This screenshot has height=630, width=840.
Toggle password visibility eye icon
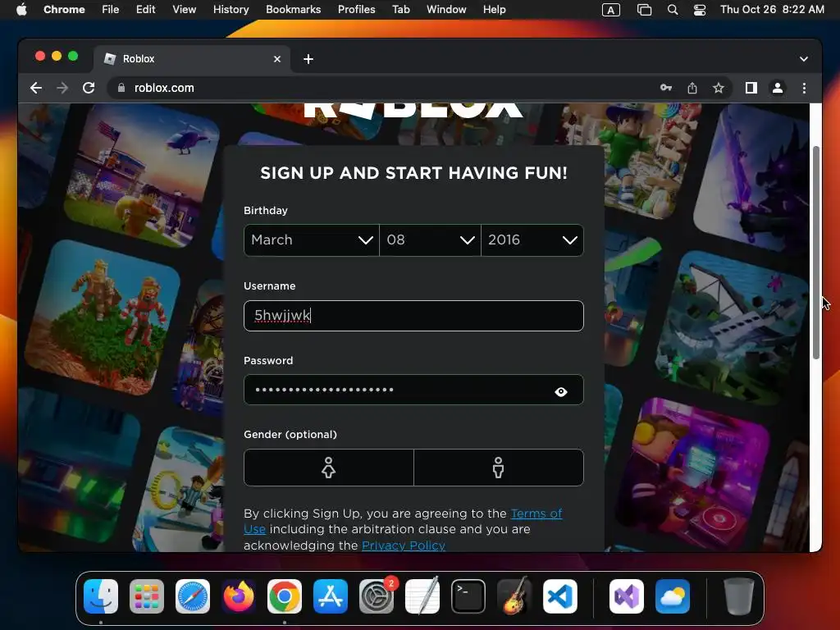tap(561, 392)
